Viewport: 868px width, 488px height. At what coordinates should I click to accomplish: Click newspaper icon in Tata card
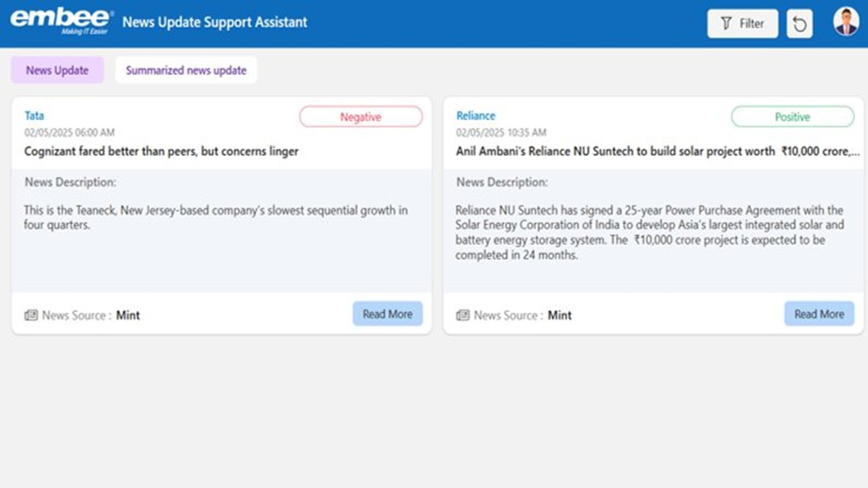(31, 315)
